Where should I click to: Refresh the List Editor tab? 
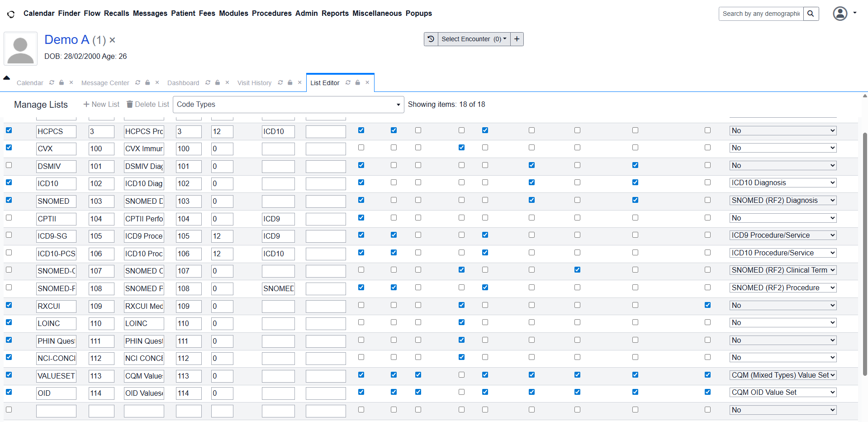click(x=348, y=82)
